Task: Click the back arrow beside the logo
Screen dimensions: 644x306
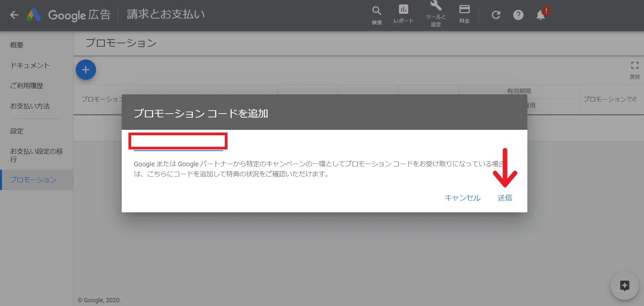Action: (x=14, y=15)
